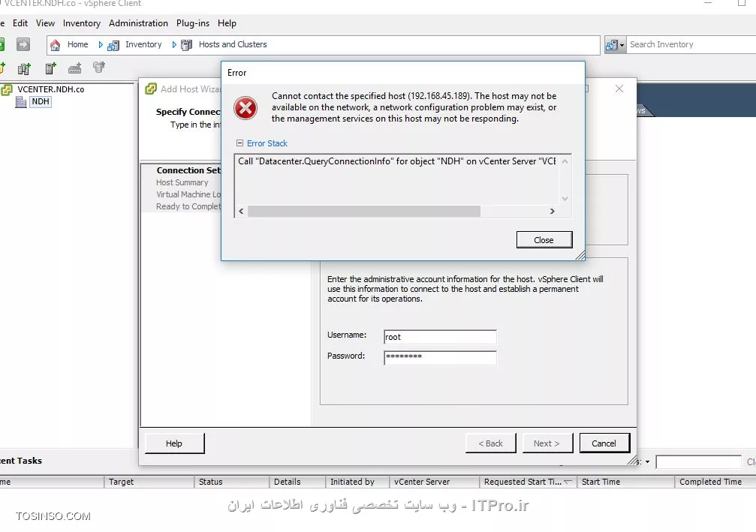Screen dimensions: 756x532
Task: Cancel the Add Host Wizard
Action: [604, 443]
